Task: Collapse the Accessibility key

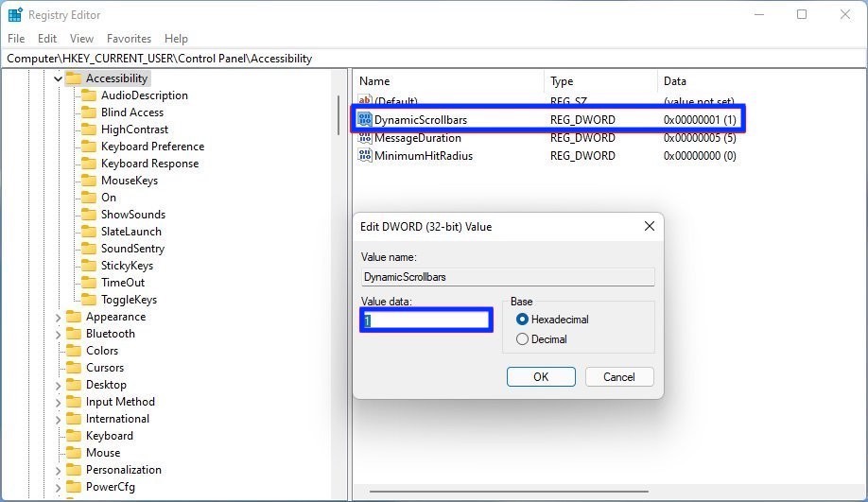Action: coord(59,78)
